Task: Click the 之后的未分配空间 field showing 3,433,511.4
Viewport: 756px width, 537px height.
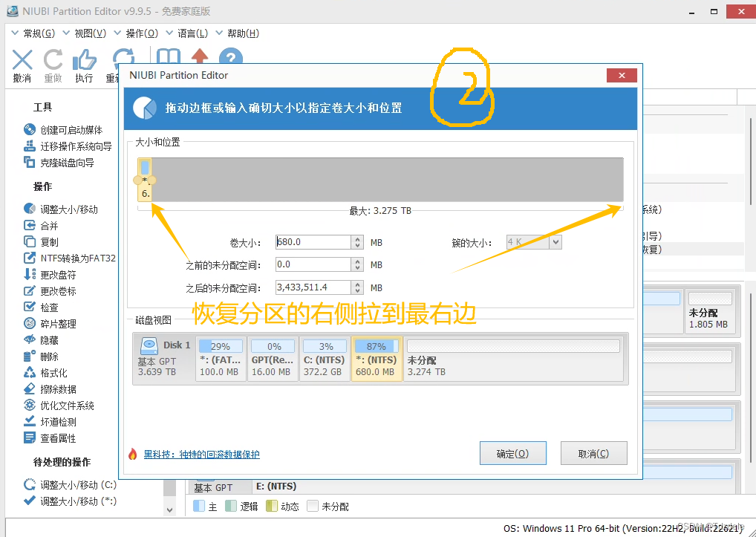Action: click(x=313, y=287)
